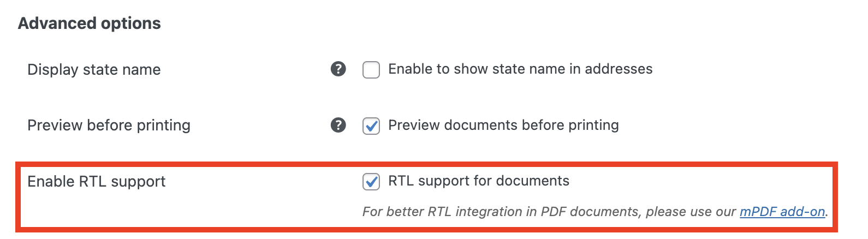Image resolution: width=868 pixels, height=239 pixels.
Task: Uncheck Preview documents before printing checkbox
Action: click(371, 126)
